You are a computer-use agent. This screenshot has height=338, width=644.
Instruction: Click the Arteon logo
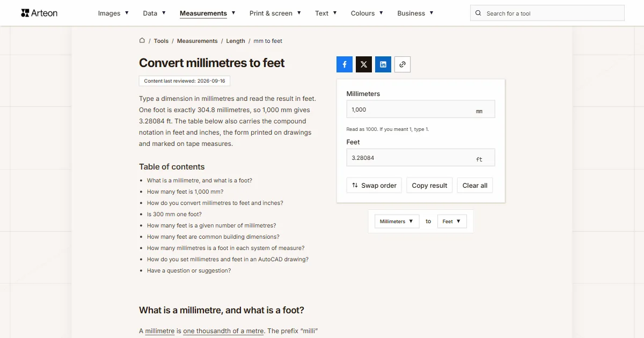39,13
